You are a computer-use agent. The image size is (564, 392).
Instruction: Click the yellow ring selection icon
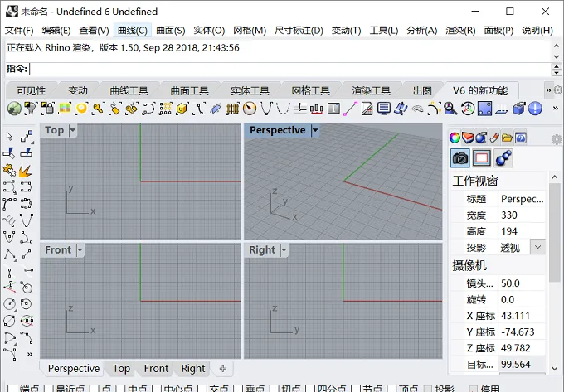coord(81,108)
